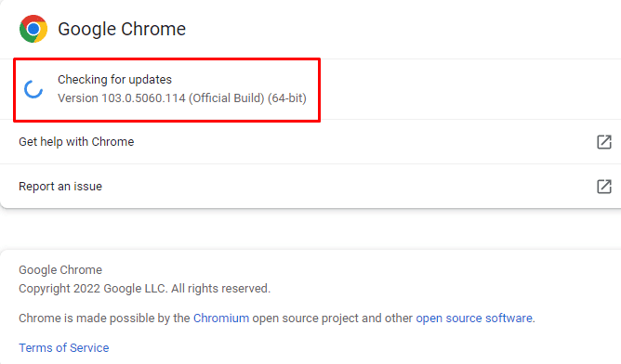Click the Google Chrome logo icon
The image size is (621, 364).
(33, 29)
